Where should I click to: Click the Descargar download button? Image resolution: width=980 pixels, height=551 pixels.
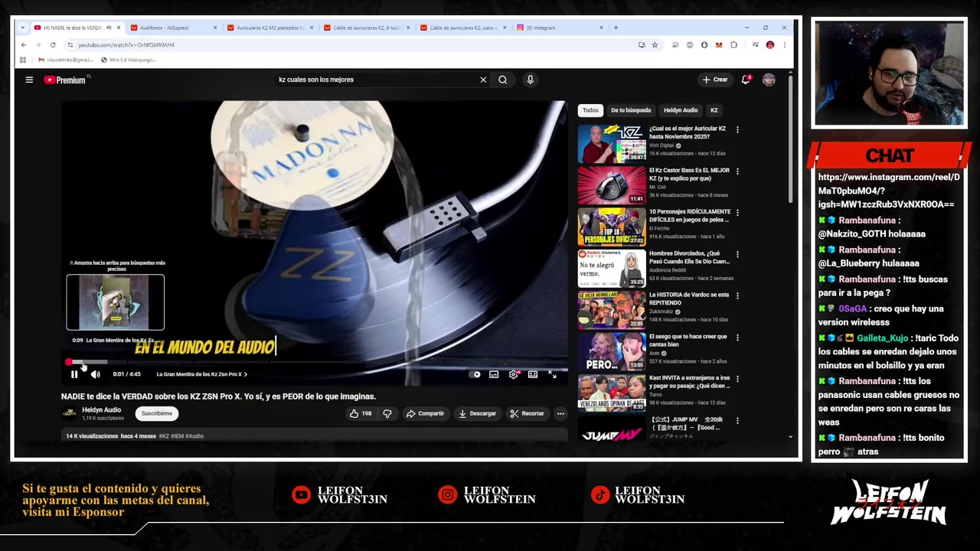(x=477, y=413)
